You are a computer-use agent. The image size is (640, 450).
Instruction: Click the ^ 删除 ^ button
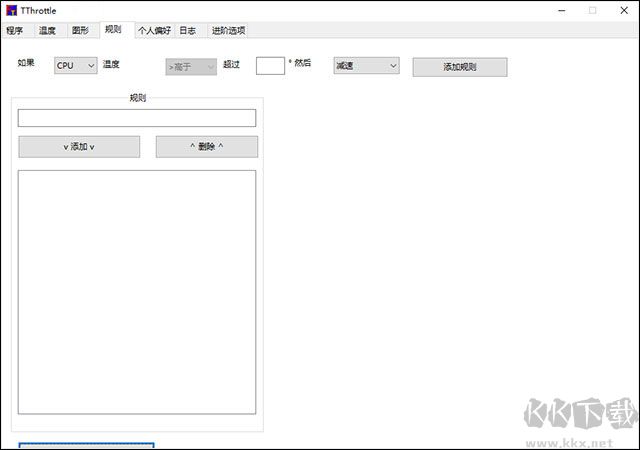[x=207, y=147]
